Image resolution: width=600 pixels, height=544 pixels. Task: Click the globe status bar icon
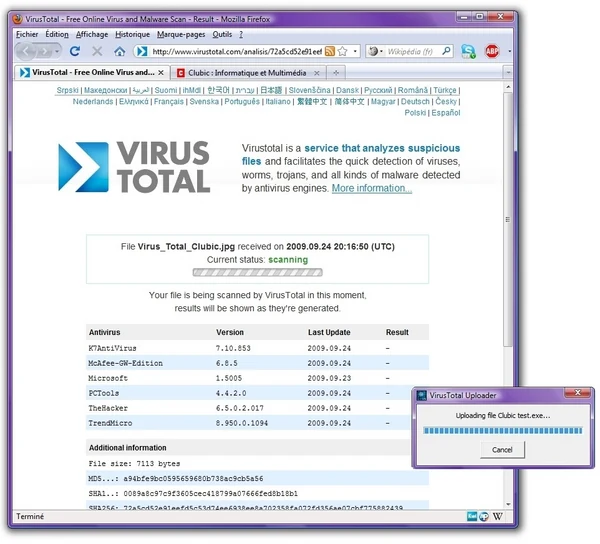[484, 516]
